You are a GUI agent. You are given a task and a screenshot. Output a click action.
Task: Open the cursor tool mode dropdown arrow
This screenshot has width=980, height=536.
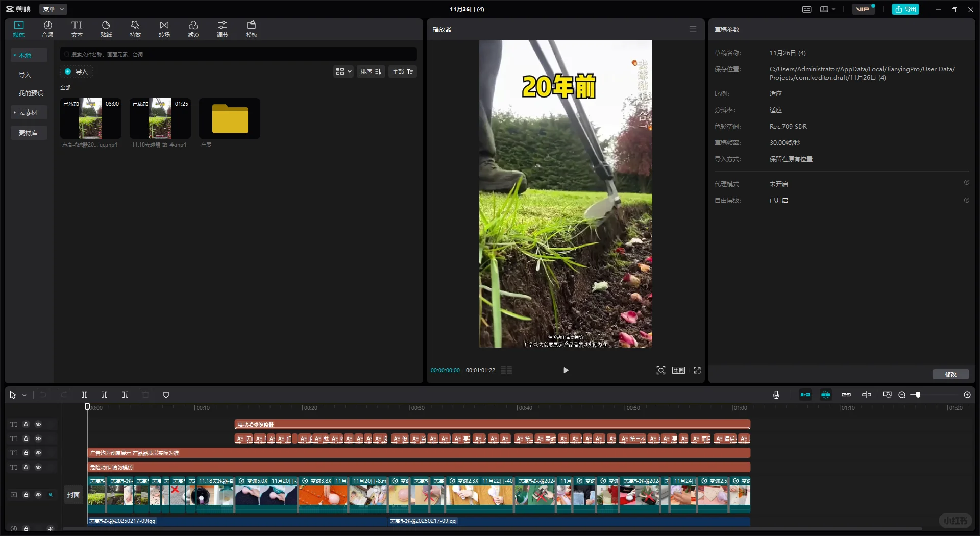24,395
